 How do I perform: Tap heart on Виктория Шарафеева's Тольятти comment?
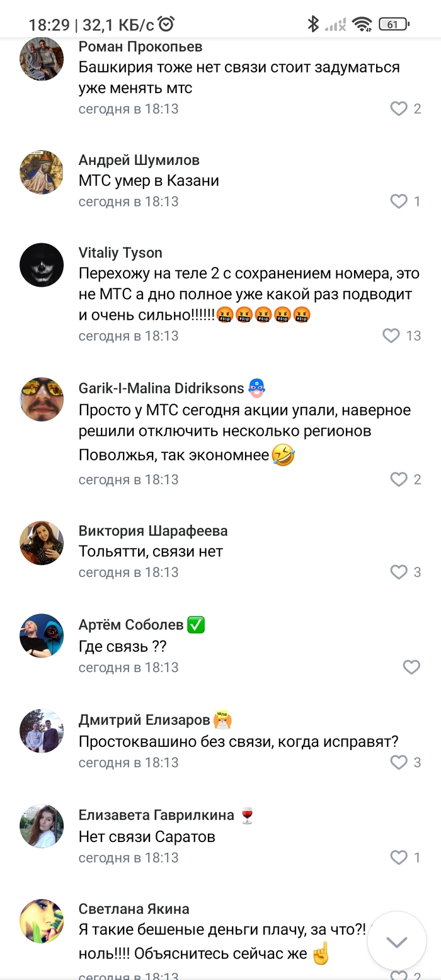pos(399,572)
